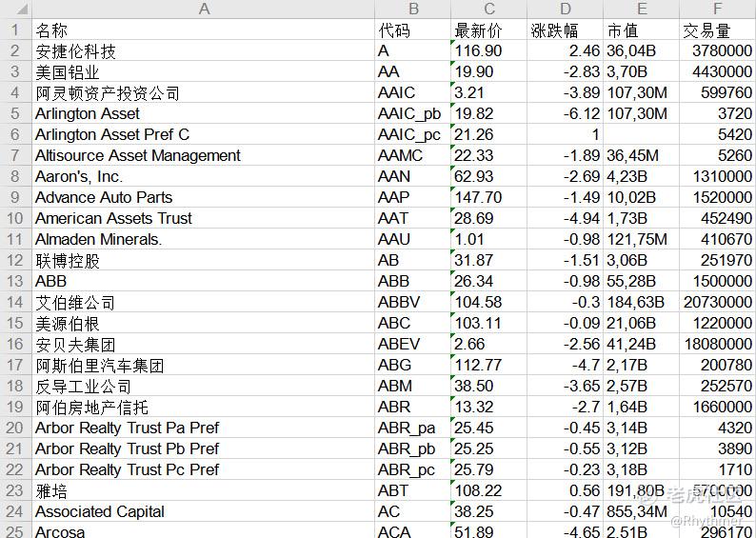The width and height of the screenshot is (756, 538).
Task: Select column D header
Action: pyautogui.click(x=565, y=10)
